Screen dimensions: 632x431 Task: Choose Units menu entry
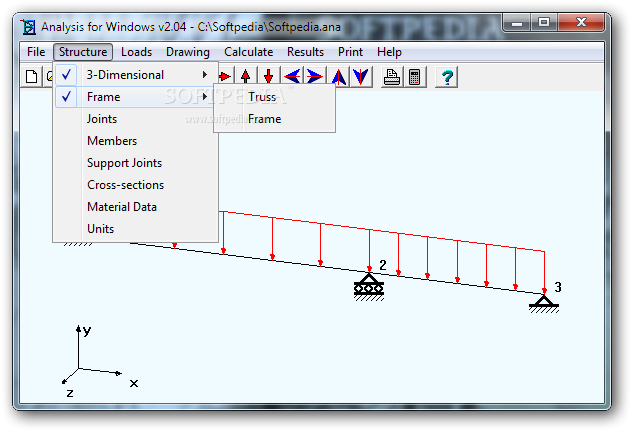coord(135,229)
